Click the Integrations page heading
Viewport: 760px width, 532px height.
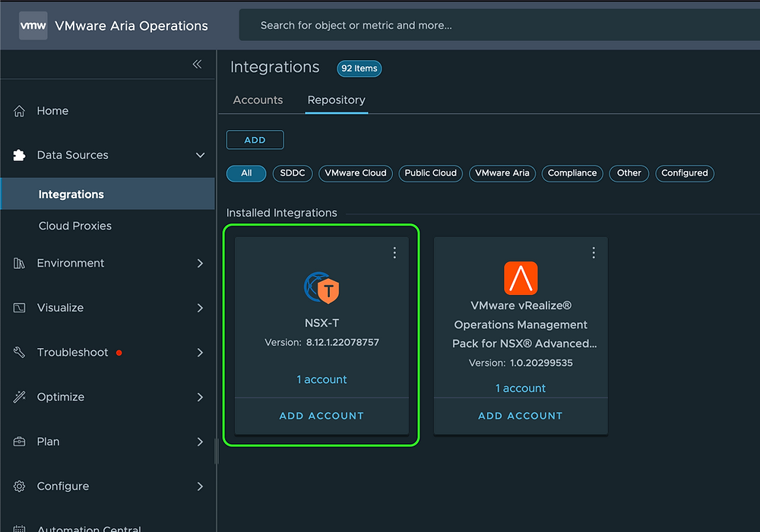coord(275,67)
